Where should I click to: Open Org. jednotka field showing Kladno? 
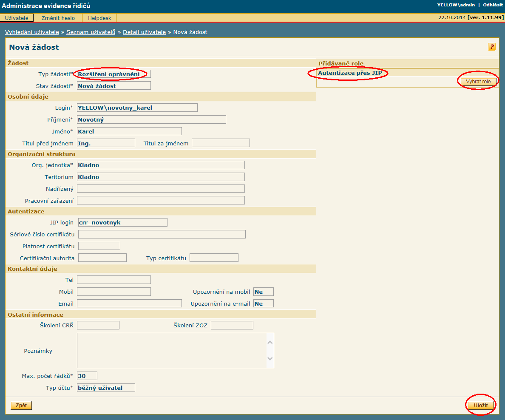tap(161, 165)
